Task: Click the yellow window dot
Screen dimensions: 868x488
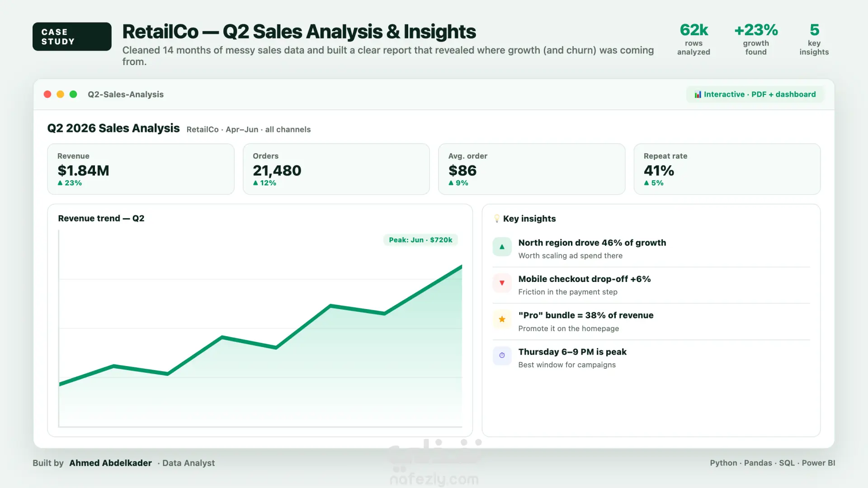Action: [60, 94]
